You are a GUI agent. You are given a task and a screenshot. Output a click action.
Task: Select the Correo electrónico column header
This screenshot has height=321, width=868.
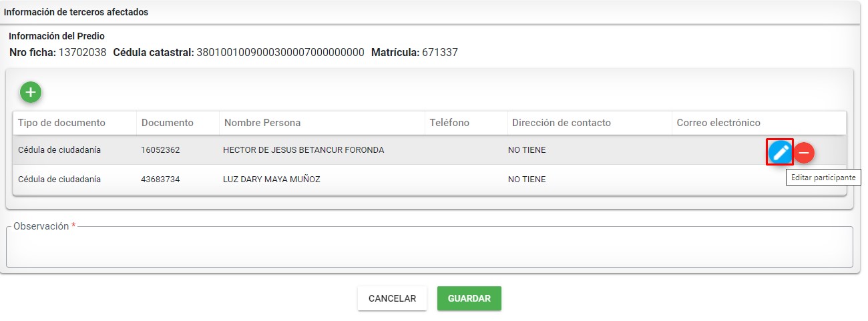(718, 123)
